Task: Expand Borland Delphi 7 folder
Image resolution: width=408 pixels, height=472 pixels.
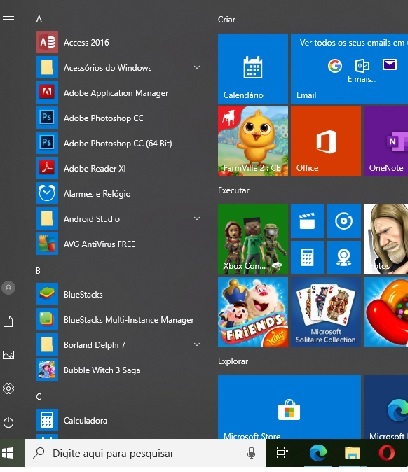Action: (x=118, y=345)
